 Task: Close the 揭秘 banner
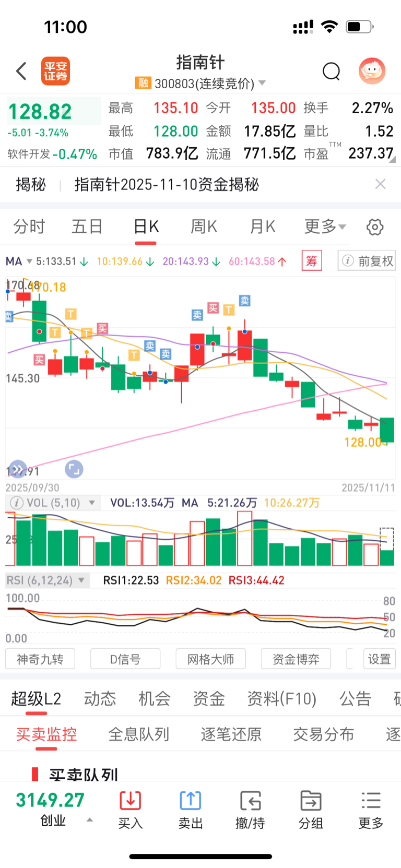[380, 184]
